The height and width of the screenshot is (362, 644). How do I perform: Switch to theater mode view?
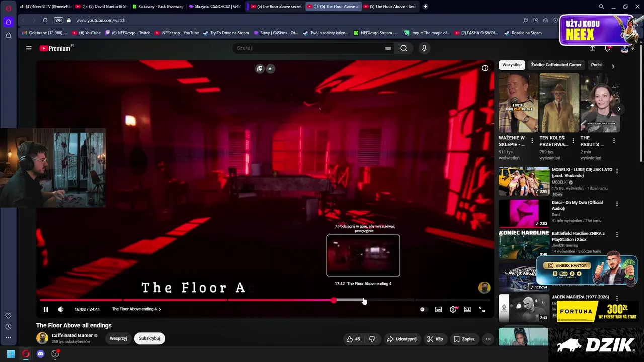[467, 309]
